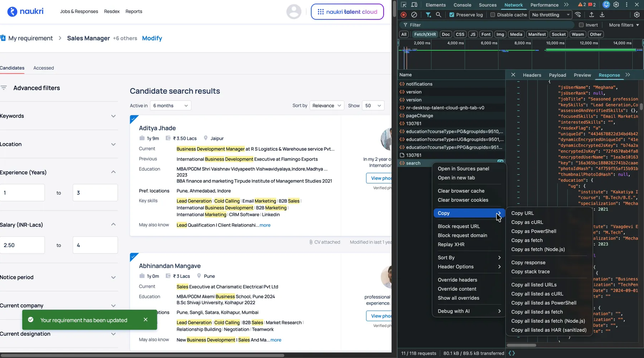This screenshot has width=644, height=358.
Task: Open the Sort by Relevance dropdown
Action: pyautogui.click(x=327, y=106)
